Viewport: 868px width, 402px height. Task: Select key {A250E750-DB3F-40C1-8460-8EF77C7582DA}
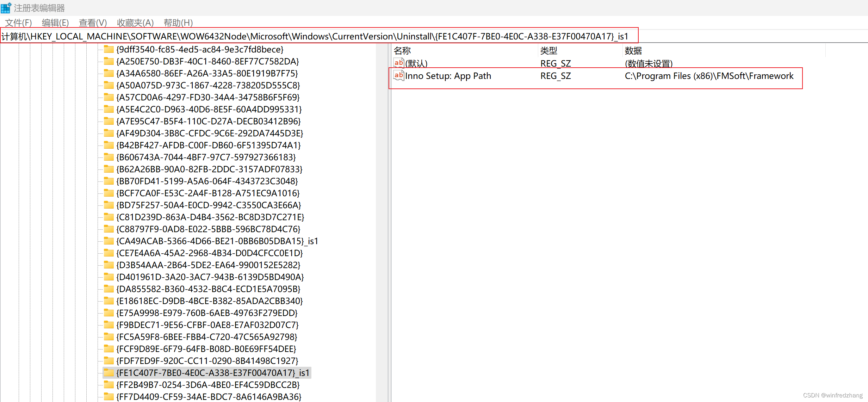pyautogui.click(x=207, y=61)
